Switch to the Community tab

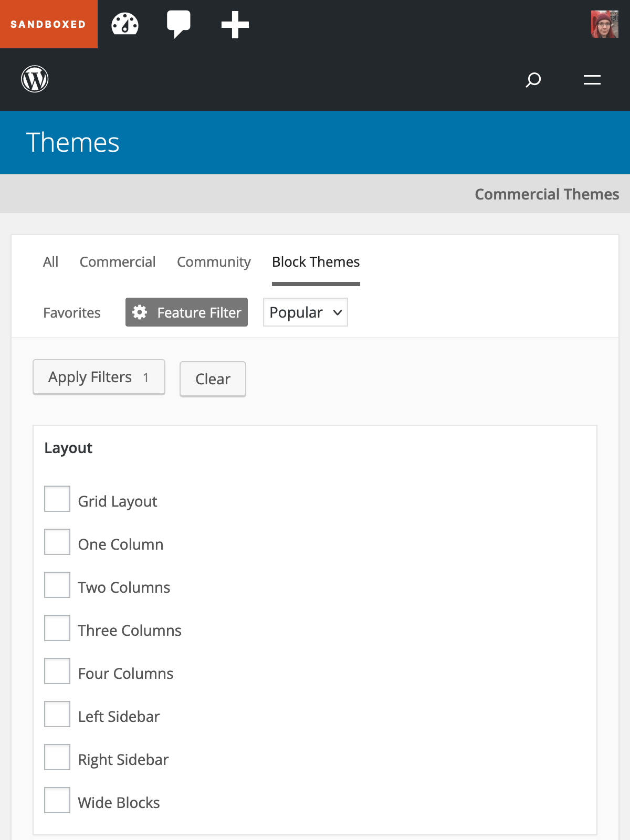214,262
